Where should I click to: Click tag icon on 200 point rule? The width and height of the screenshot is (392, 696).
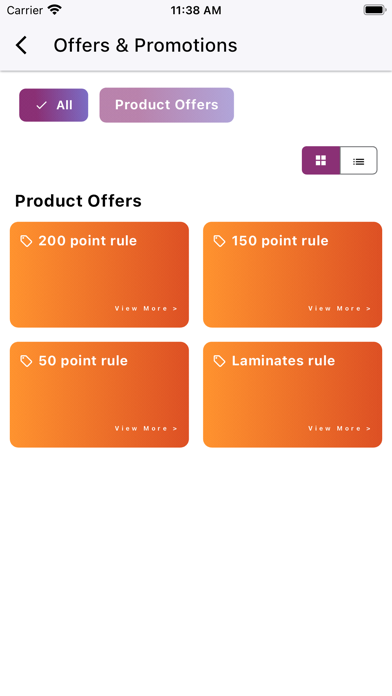[x=27, y=241]
